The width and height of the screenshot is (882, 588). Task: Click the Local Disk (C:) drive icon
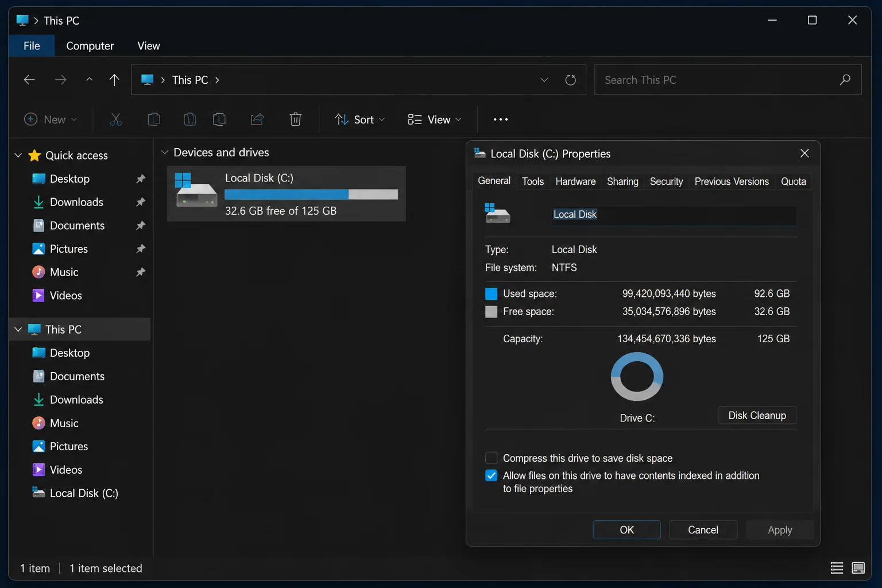(x=196, y=189)
